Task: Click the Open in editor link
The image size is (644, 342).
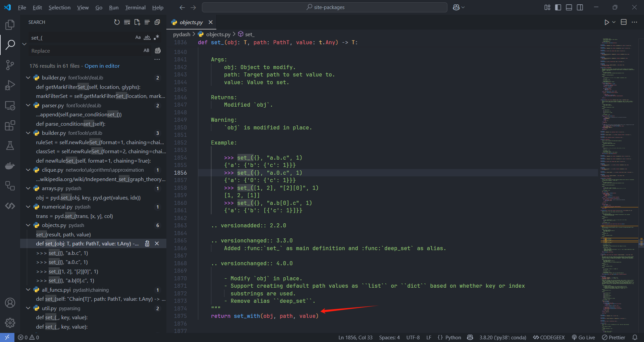Action: pos(102,66)
